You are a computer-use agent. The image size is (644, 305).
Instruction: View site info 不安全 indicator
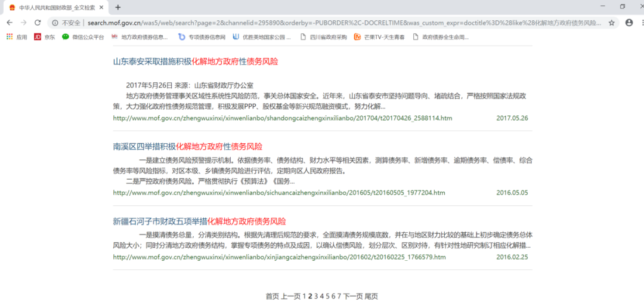click(x=66, y=23)
